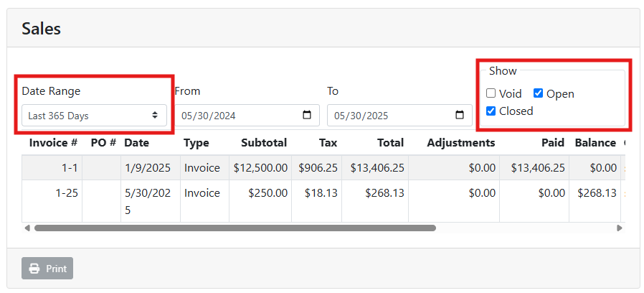Click the $268.13 total cell
The width and height of the screenshot is (644, 293).
pyautogui.click(x=375, y=201)
